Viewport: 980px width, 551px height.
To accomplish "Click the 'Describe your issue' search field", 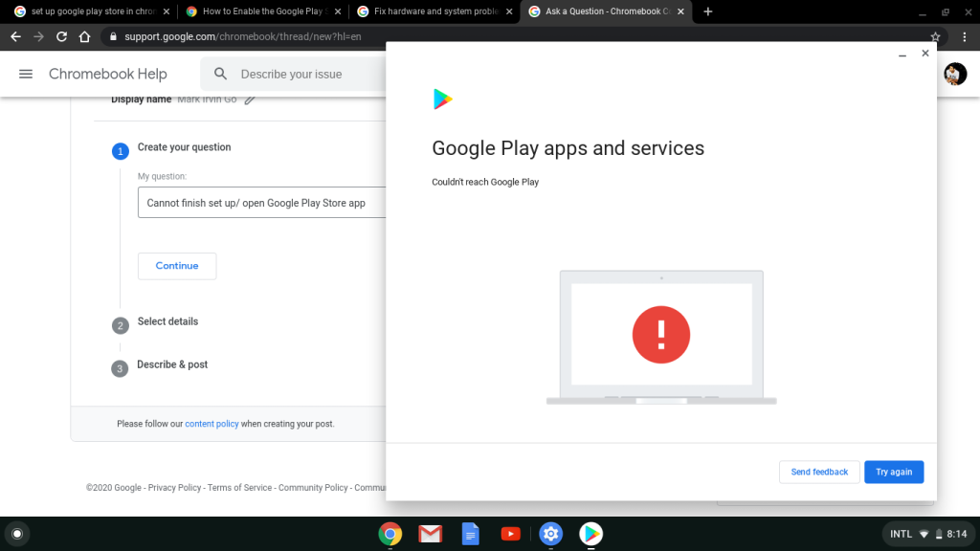I will [291, 74].
